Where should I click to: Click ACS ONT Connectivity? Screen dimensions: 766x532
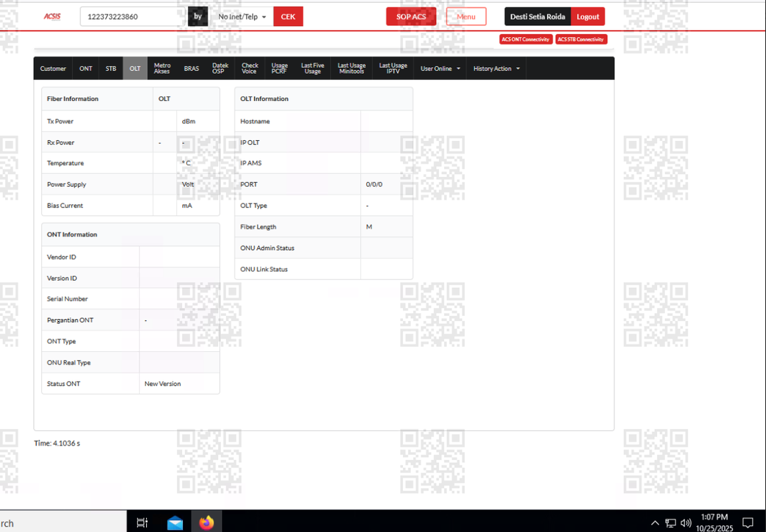pos(526,39)
